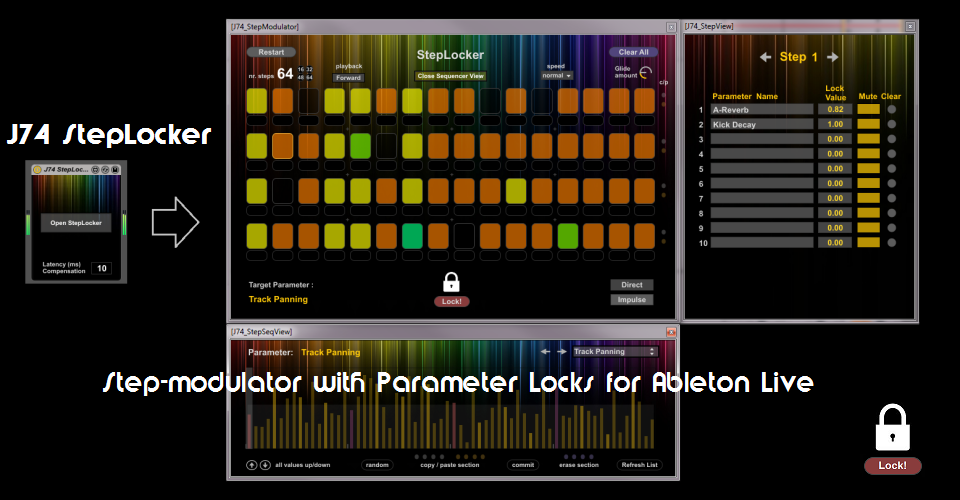Open the speed dropdown set to normal
960x500 pixels.
(555, 75)
